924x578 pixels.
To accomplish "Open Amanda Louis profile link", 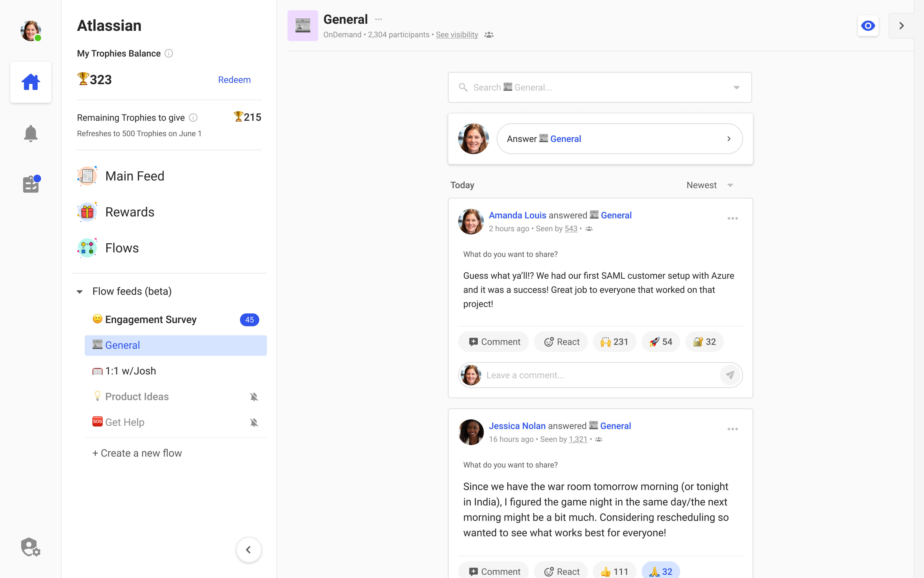I will click(517, 215).
